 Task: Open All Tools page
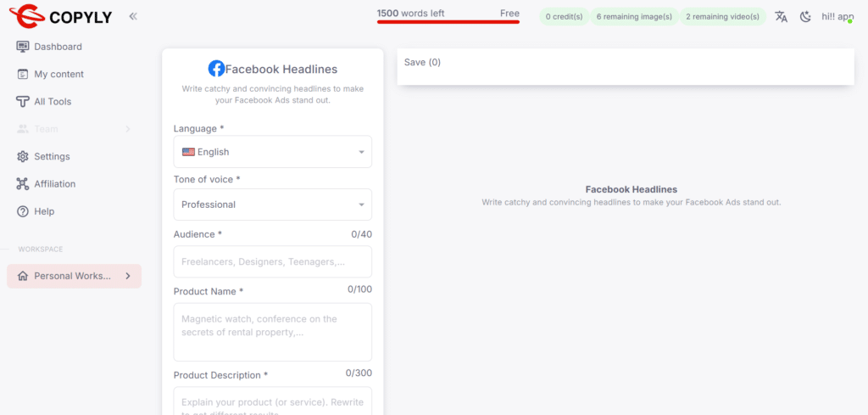(x=53, y=101)
